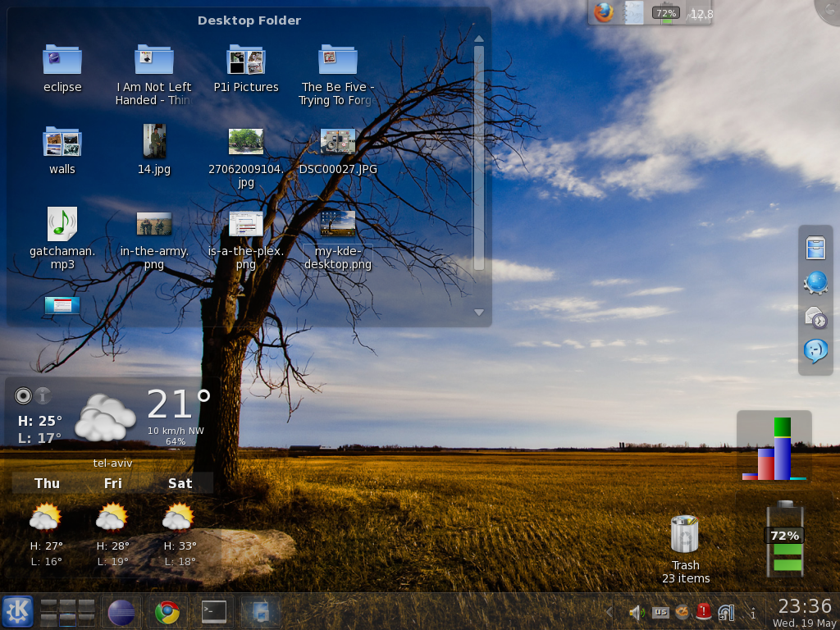Select the Fri forecast tab
840x630 pixels.
[113, 483]
